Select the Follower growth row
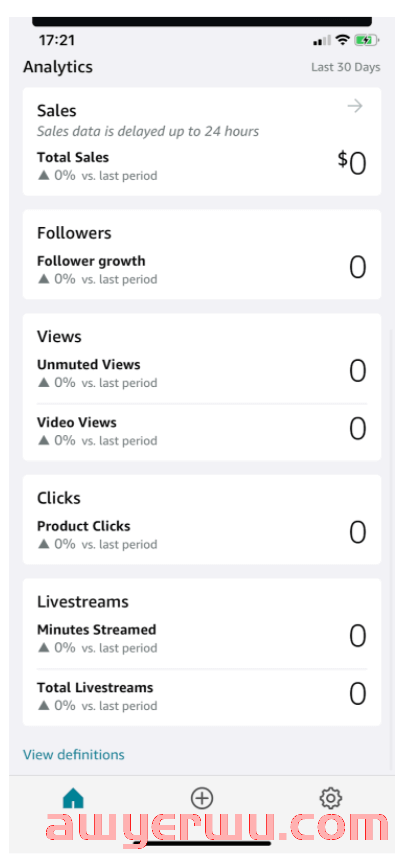 pos(202,269)
